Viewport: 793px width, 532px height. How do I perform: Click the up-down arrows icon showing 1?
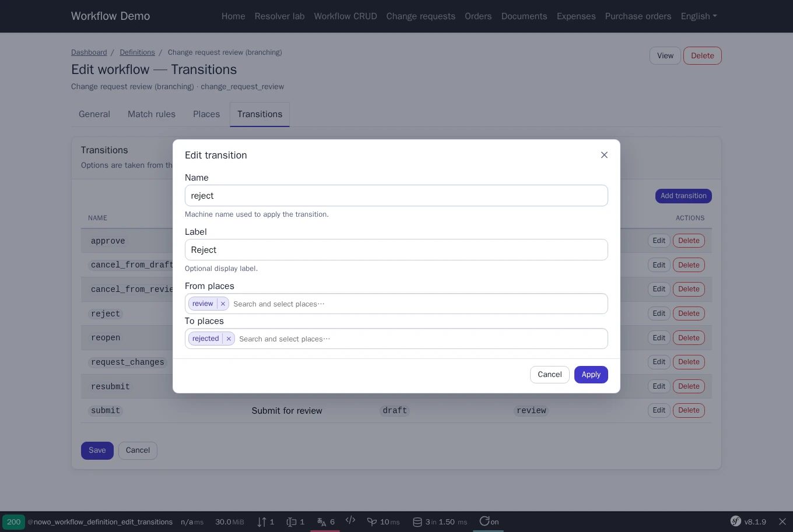point(266,522)
